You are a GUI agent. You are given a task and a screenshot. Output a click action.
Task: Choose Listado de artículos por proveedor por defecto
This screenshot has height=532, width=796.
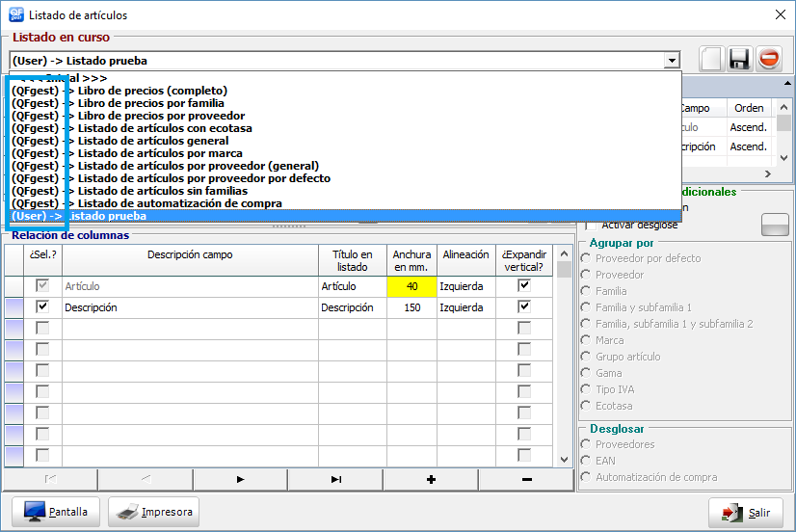345,178
